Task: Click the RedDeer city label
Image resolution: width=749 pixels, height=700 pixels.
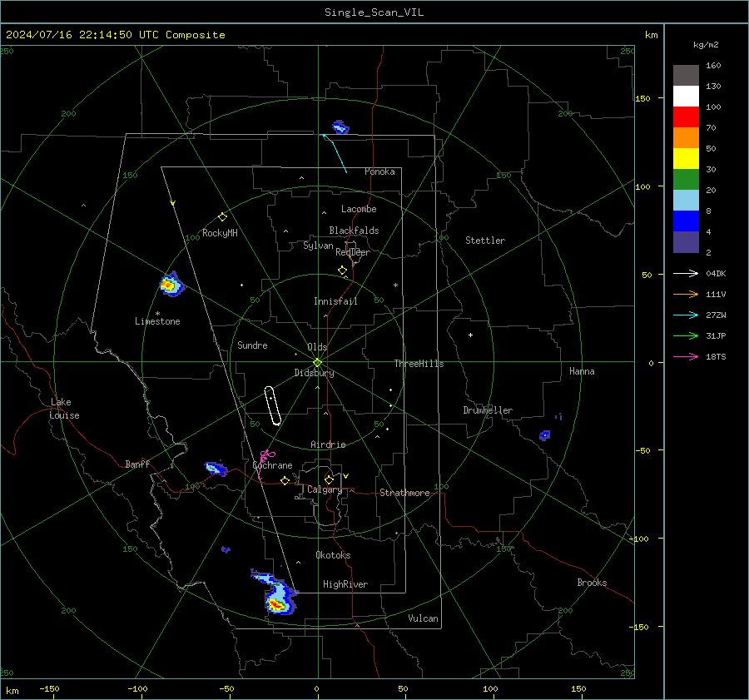Action: (x=353, y=252)
